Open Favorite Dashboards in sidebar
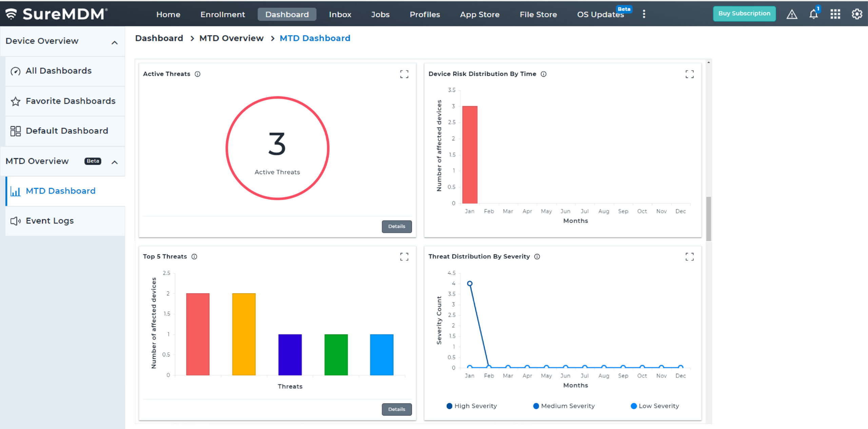Image resolution: width=868 pixels, height=429 pixels. [x=65, y=101]
